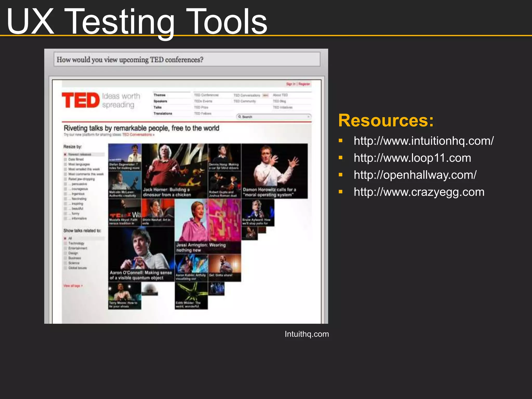Screen dimensions: 532x399
Task: Open Mustafa Akyol Faith versus tradition talk
Action: [125, 213]
